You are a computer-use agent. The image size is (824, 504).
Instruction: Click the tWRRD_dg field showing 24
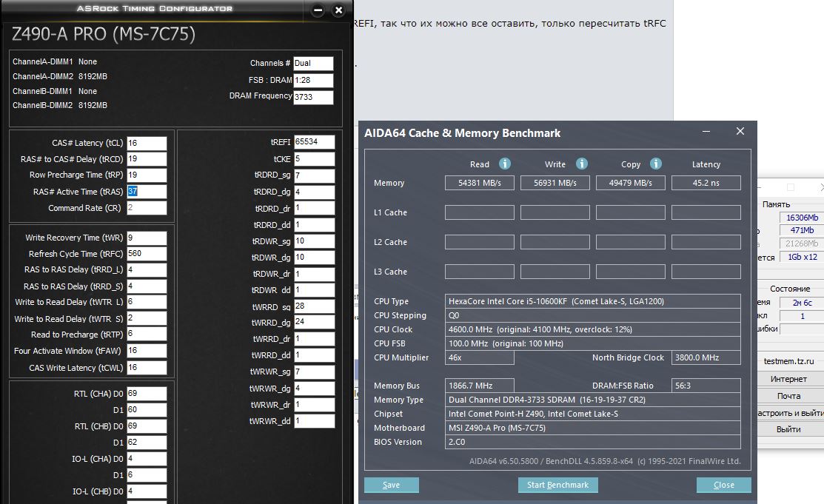314,322
